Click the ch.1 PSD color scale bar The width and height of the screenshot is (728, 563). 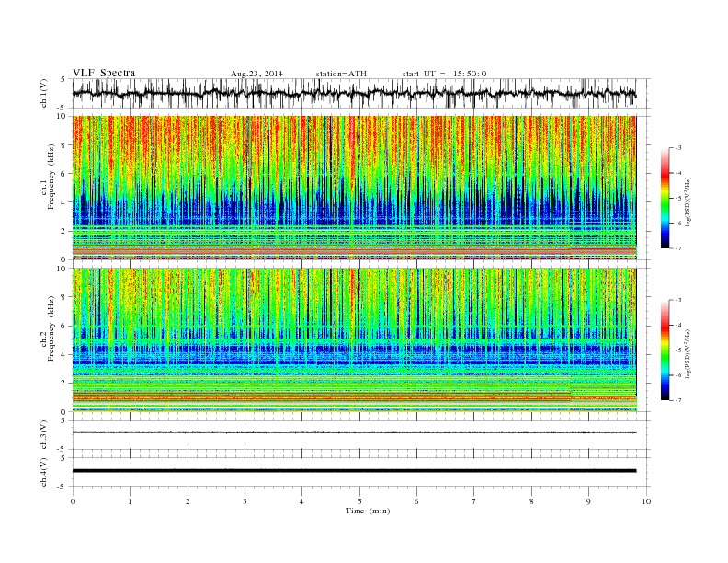click(665, 199)
